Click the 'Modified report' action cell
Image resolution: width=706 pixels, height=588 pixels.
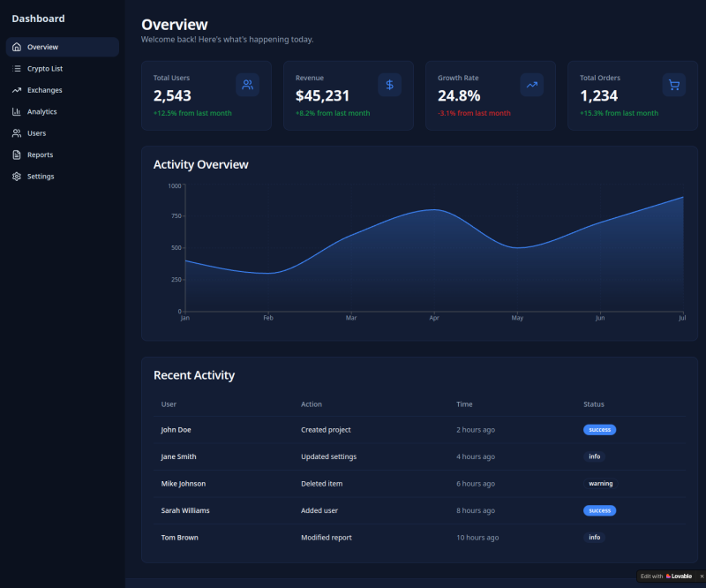(327, 538)
